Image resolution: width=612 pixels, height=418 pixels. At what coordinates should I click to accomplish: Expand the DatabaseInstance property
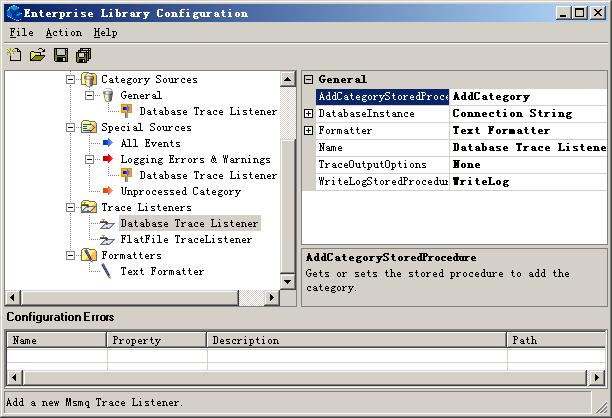[x=309, y=114]
